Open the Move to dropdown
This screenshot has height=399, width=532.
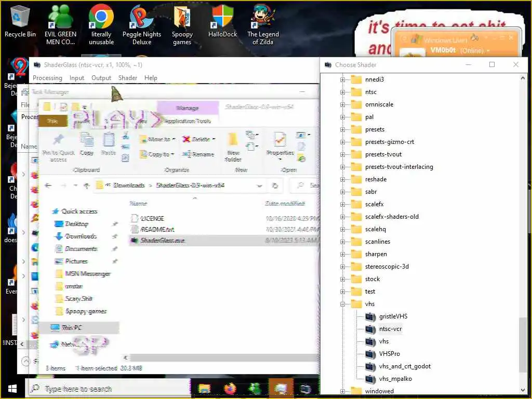[x=157, y=139]
